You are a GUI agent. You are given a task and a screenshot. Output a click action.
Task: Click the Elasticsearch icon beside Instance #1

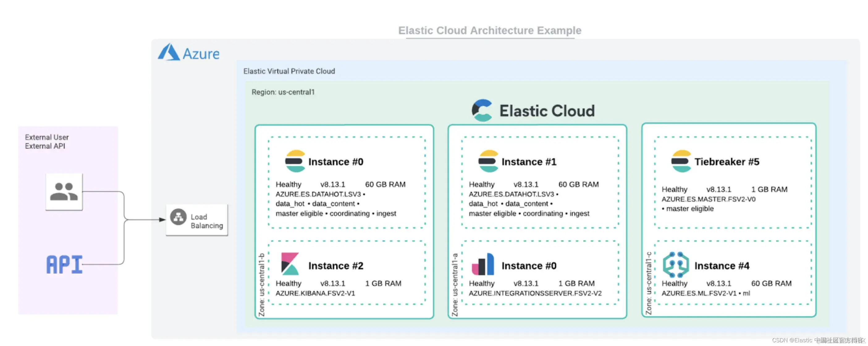488,161
